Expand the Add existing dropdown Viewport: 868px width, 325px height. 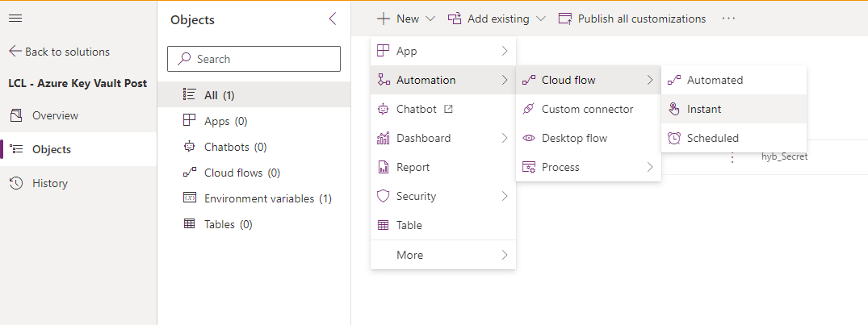click(x=540, y=19)
